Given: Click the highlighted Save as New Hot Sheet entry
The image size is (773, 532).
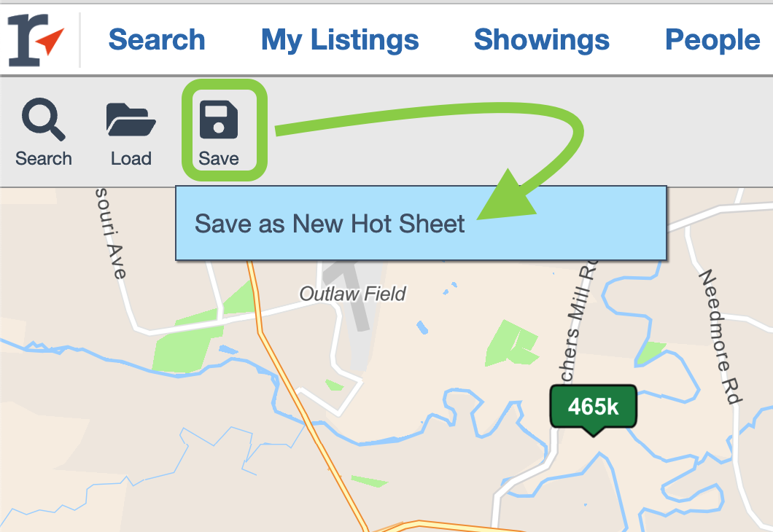Looking at the screenshot, I should click(x=329, y=224).
